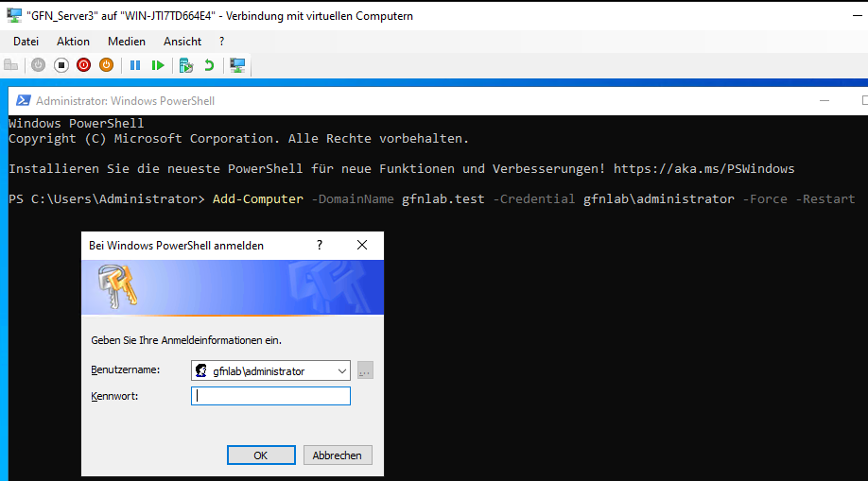
Task: Click the browse button beside Benutzername
Action: 365,371
